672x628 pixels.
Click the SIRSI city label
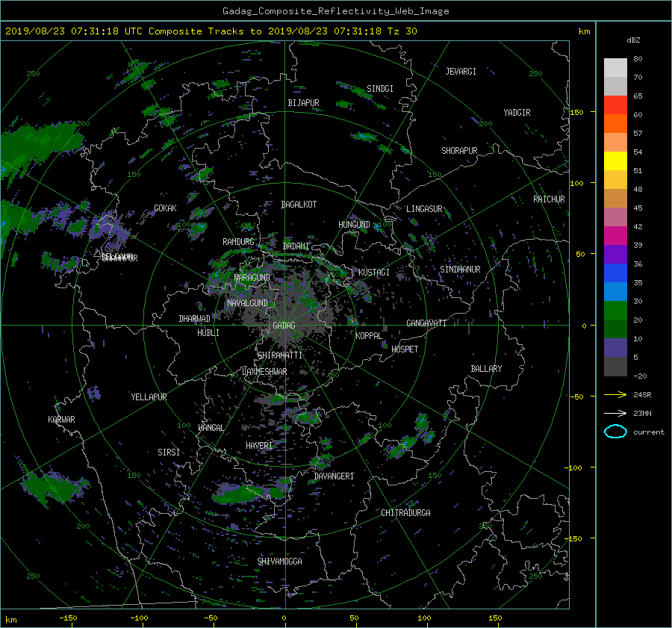(x=169, y=453)
